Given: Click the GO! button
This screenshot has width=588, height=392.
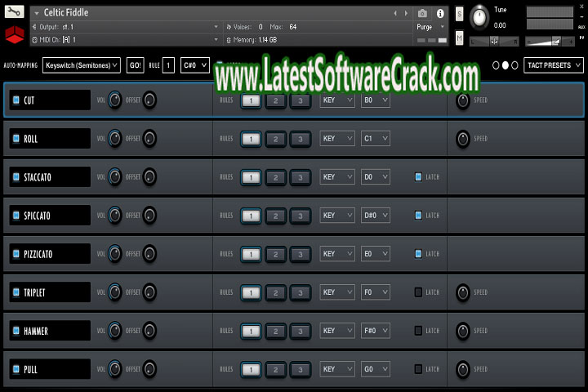Looking at the screenshot, I should [x=135, y=65].
